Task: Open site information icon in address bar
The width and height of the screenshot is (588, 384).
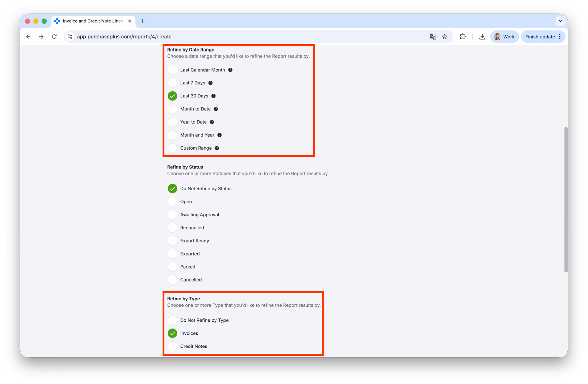Action: click(70, 37)
